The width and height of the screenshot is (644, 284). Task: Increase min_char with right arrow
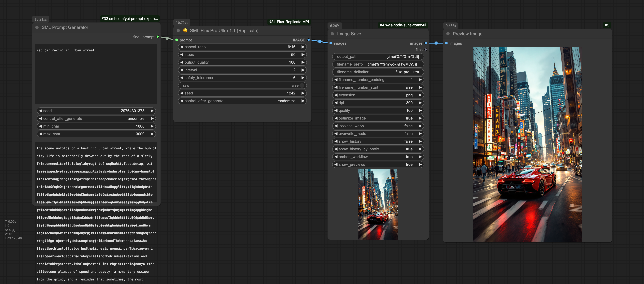coord(152,126)
